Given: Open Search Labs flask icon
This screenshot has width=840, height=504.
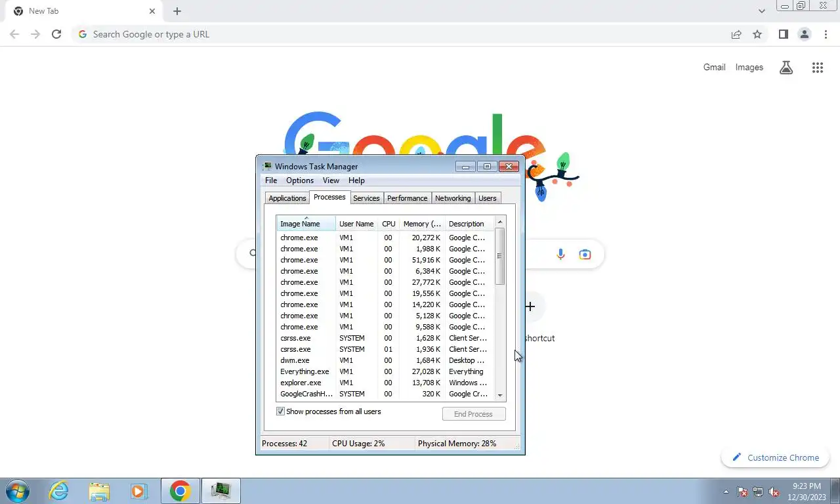Looking at the screenshot, I should click(786, 68).
